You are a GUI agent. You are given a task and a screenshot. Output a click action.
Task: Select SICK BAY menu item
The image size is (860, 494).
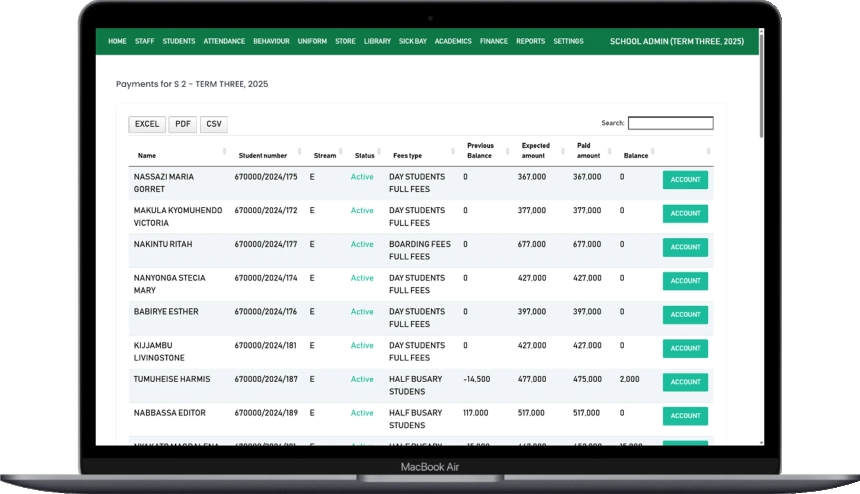pos(412,41)
